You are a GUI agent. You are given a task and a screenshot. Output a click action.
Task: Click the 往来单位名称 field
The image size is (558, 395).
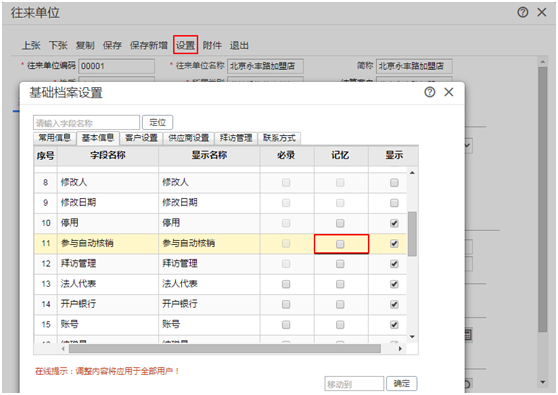pyautogui.click(x=265, y=66)
